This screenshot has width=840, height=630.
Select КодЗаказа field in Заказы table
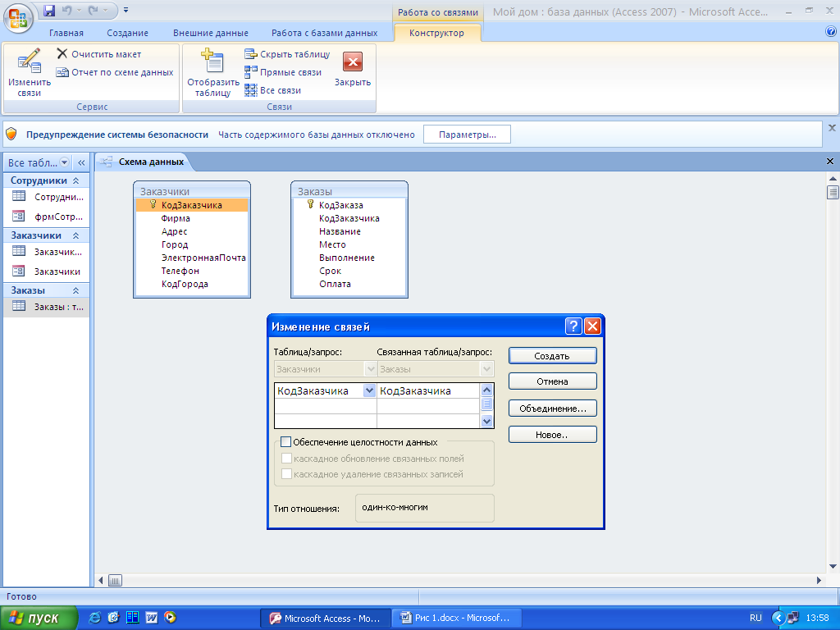pos(340,205)
